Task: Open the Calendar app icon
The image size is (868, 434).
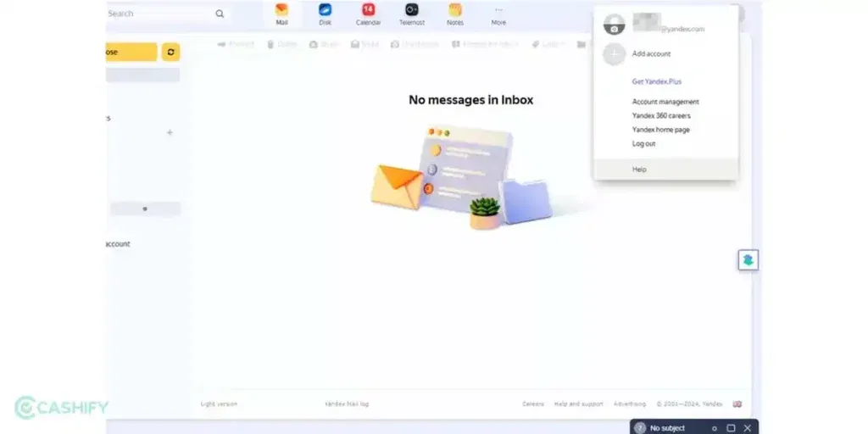Action: tap(368, 14)
